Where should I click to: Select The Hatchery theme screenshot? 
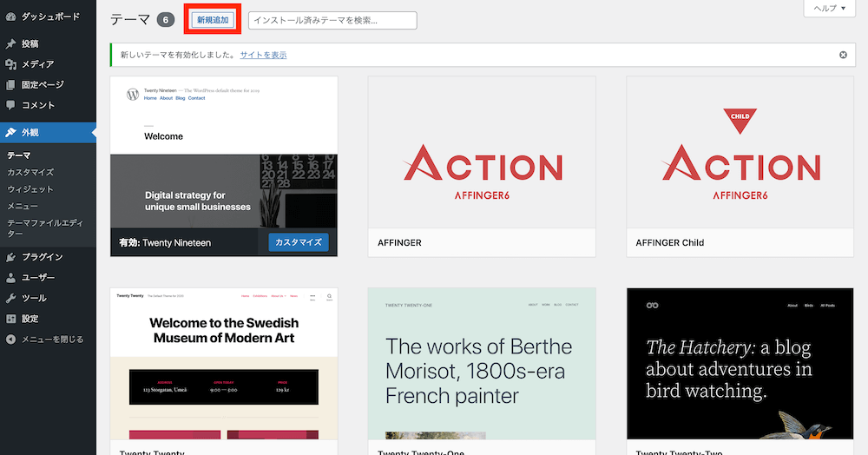(x=740, y=364)
